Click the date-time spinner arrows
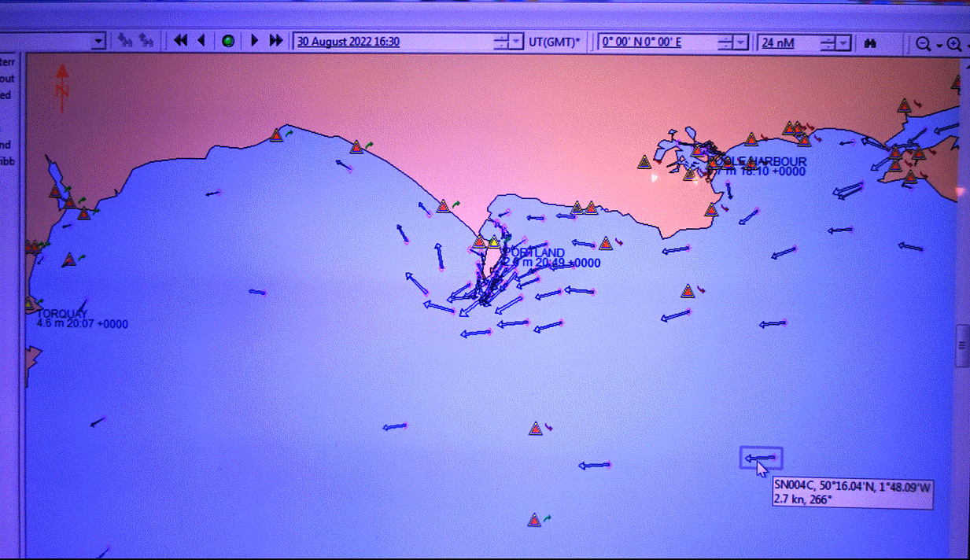Image resolution: width=970 pixels, height=560 pixels. tap(500, 42)
